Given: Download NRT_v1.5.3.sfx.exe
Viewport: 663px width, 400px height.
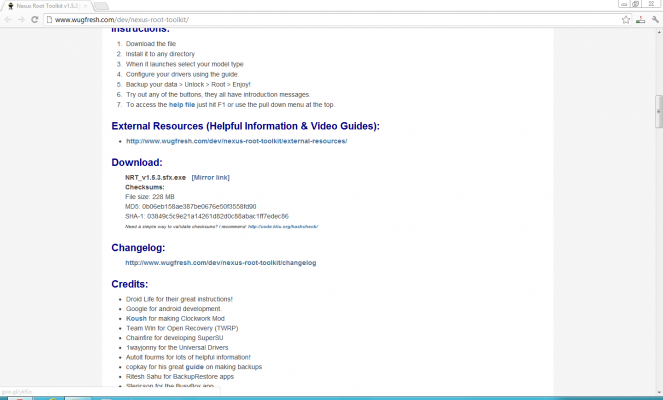Looking at the screenshot, I should click(155, 177).
